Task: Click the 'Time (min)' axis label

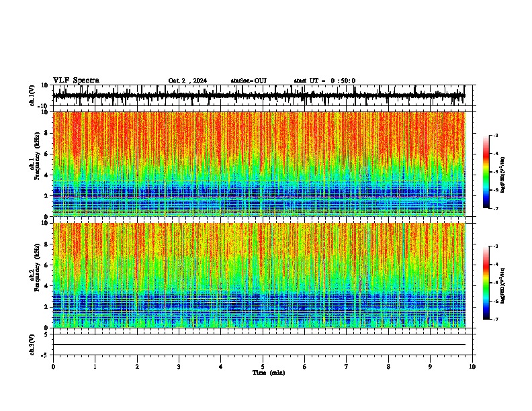Action: pos(269,373)
